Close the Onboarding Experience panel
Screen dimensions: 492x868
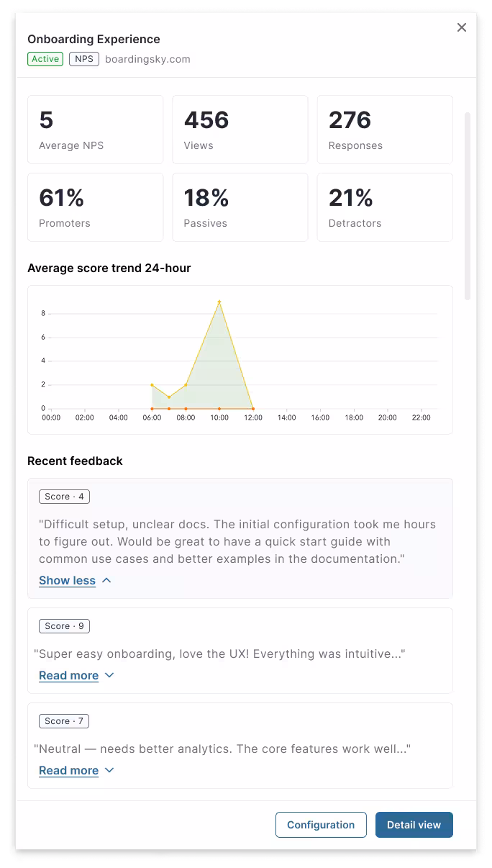(462, 27)
